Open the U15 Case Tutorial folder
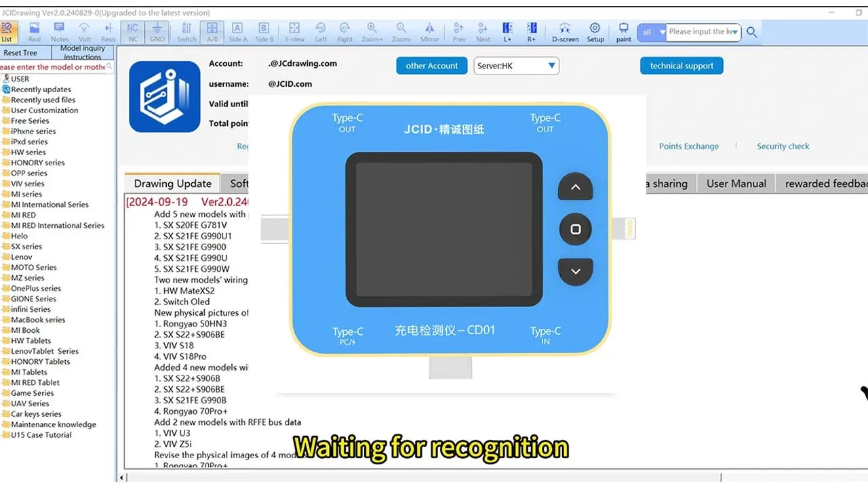The height and width of the screenshot is (488, 868). (x=37, y=435)
